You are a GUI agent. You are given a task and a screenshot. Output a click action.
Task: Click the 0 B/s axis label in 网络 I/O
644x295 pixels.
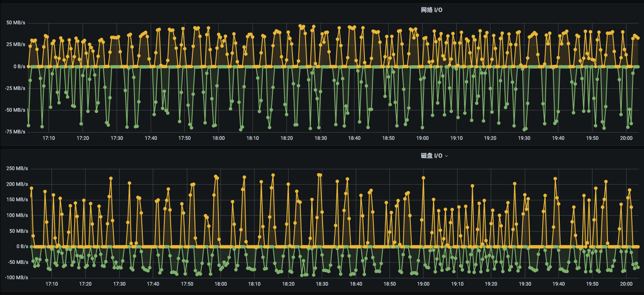18,67
